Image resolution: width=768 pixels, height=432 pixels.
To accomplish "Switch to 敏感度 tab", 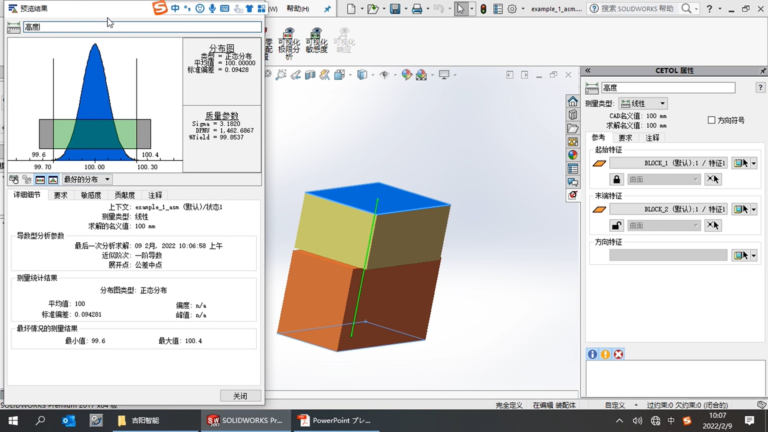I will coord(91,195).
